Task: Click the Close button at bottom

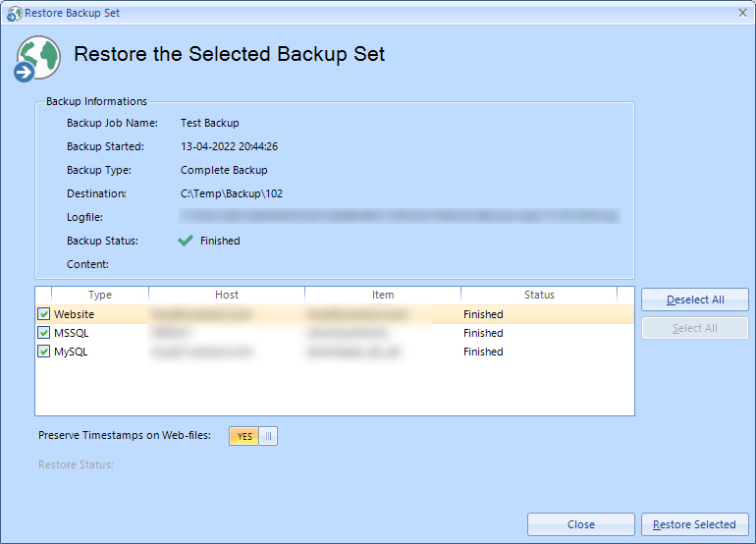Action: (x=581, y=524)
